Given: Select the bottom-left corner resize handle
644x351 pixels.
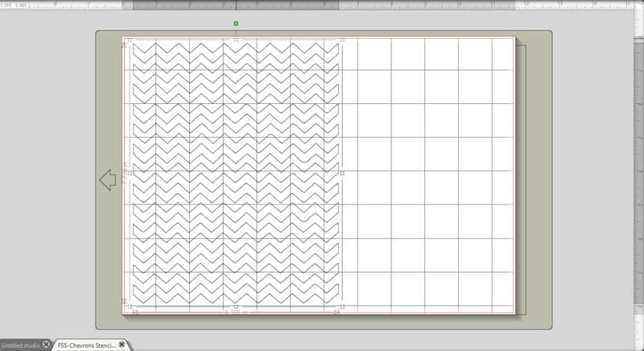Looking at the screenshot, I should point(130,307).
